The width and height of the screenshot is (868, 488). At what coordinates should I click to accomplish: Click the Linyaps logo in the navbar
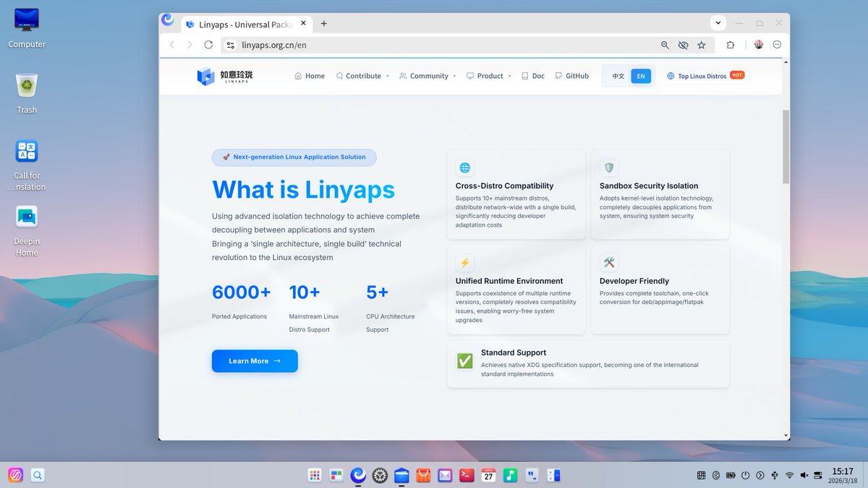coord(224,75)
